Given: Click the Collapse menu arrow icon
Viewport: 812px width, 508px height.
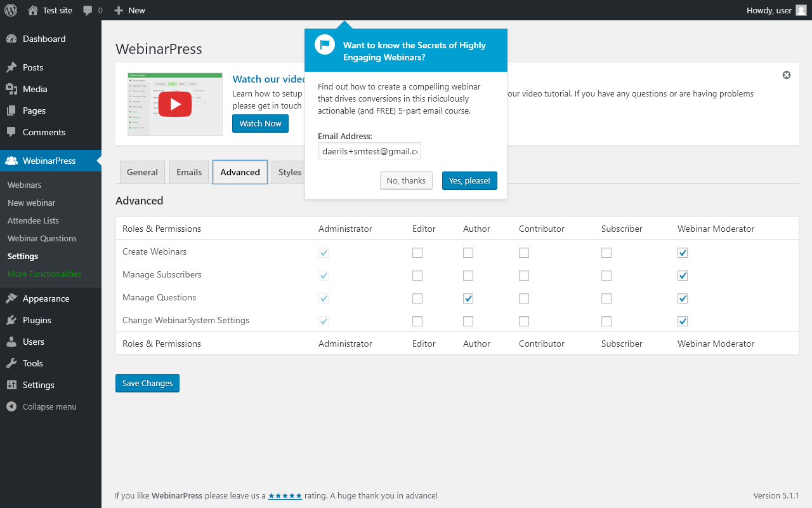Looking at the screenshot, I should 11,406.
